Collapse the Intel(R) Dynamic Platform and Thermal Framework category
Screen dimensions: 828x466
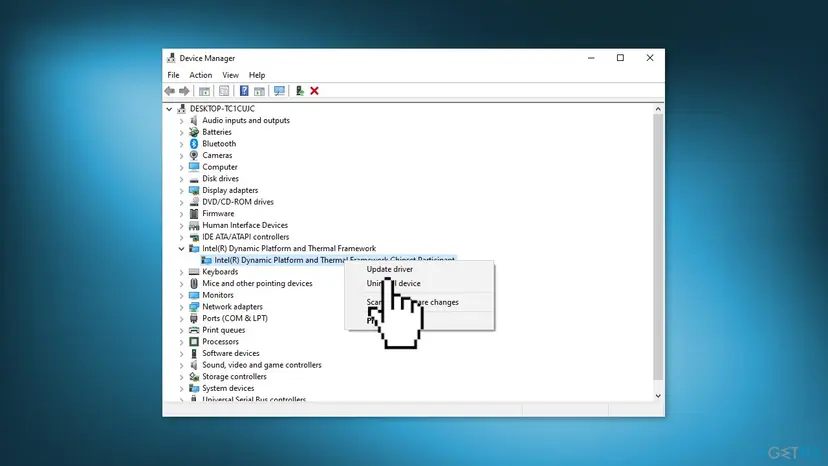pos(181,248)
